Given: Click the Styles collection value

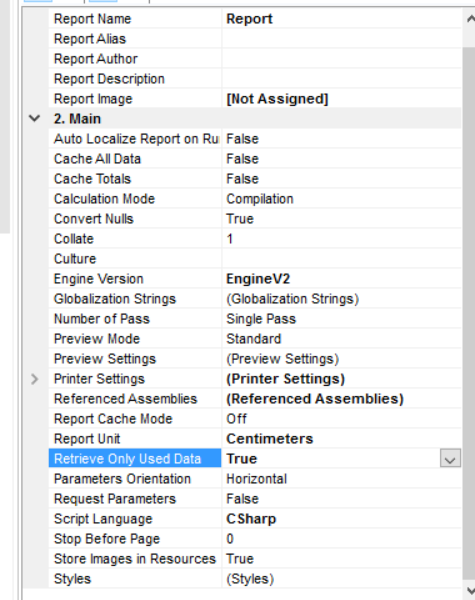Looking at the screenshot, I should (341, 579).
